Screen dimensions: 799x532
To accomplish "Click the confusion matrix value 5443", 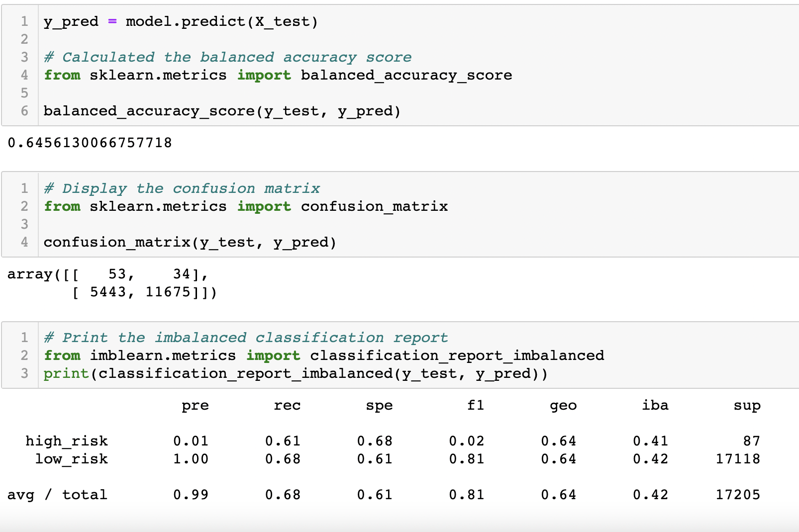I will coord(108,292).
